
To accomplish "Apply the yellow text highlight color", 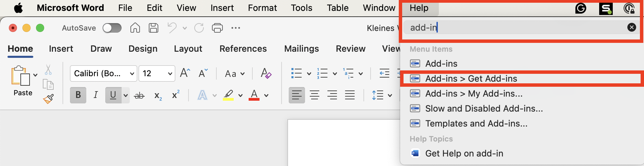I will (x=228, y=95).
